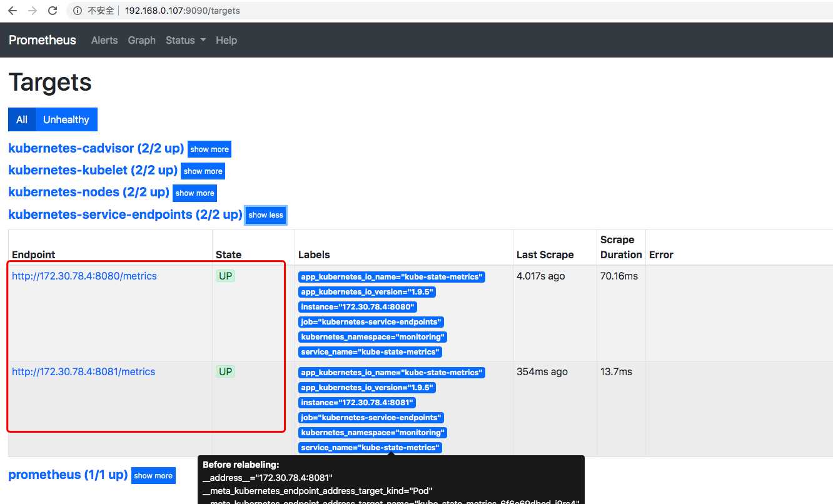The width and height of the screenshot is (833, 504).
Task: Click service_name label in 8080 row
Action: coord(370,352)
